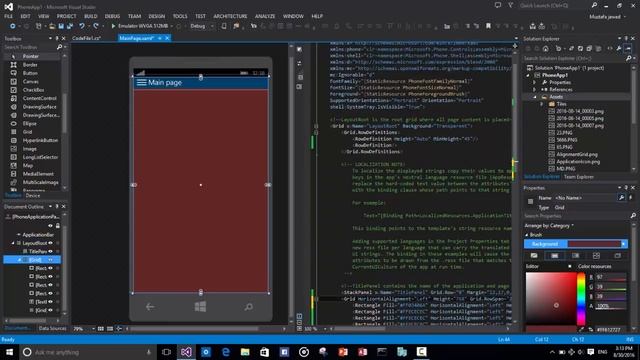
Task: Expand the References node in Solution Explorer
Action: pyautogui.click(x=535, y=89)
